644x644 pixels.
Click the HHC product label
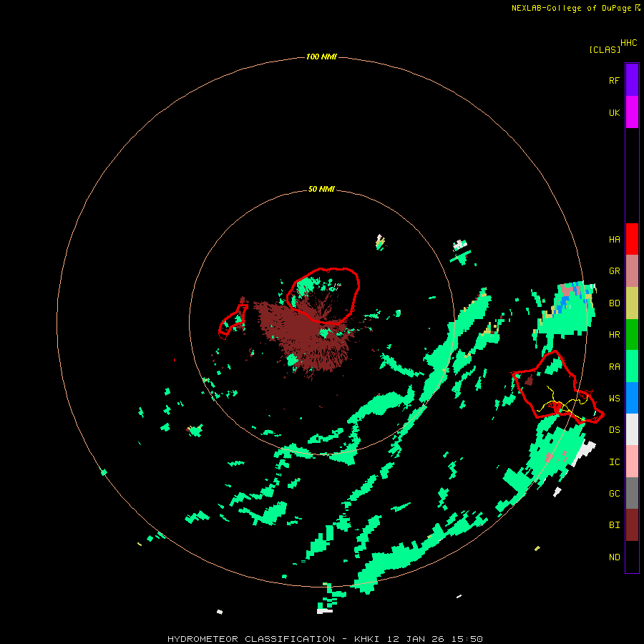[x=628, y=43]
